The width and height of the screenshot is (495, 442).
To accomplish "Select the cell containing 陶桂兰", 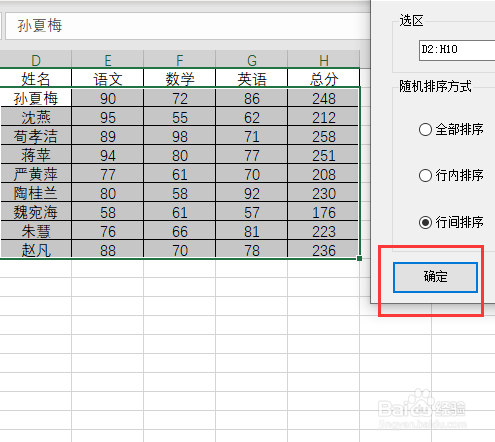I will [36, 193].
